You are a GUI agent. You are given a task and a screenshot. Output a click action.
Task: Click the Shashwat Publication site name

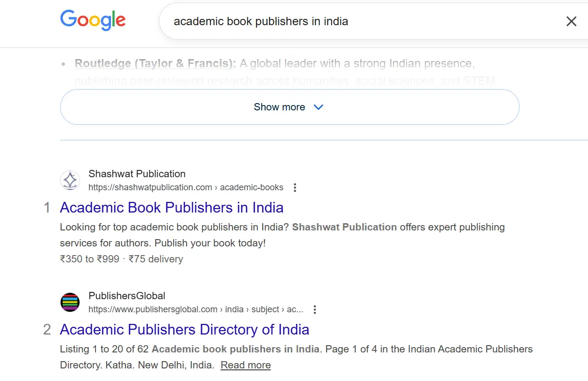(x=137, y=174)
